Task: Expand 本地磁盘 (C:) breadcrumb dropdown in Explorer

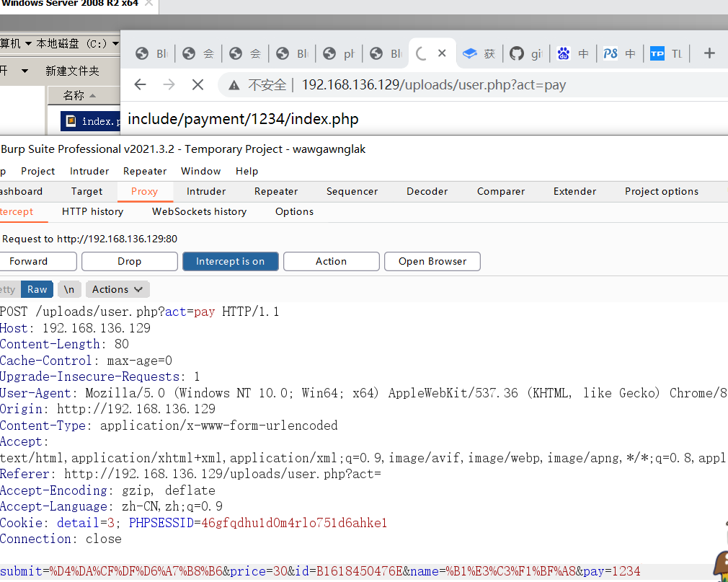Action: click(115, 44)
